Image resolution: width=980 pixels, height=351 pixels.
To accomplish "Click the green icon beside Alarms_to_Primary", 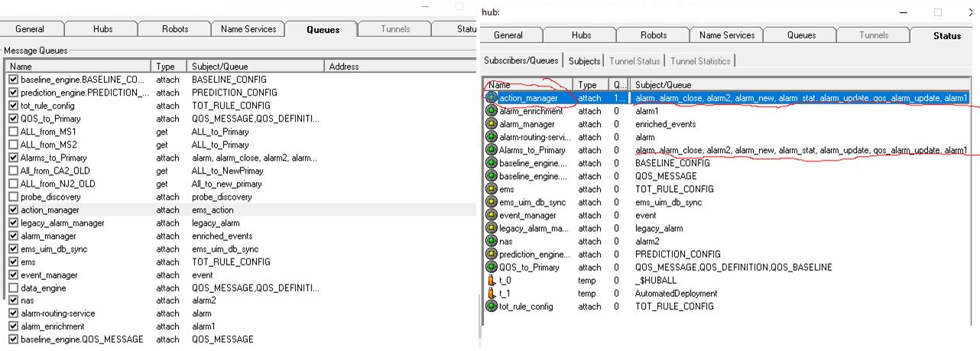I will [492, 150].
